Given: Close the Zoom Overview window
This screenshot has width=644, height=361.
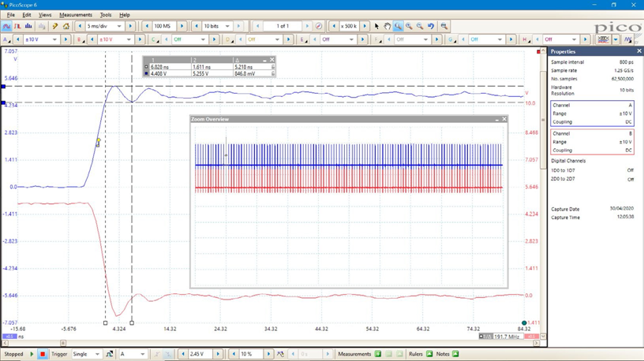Looking at the screenshot, I should [x=504, y=120].
